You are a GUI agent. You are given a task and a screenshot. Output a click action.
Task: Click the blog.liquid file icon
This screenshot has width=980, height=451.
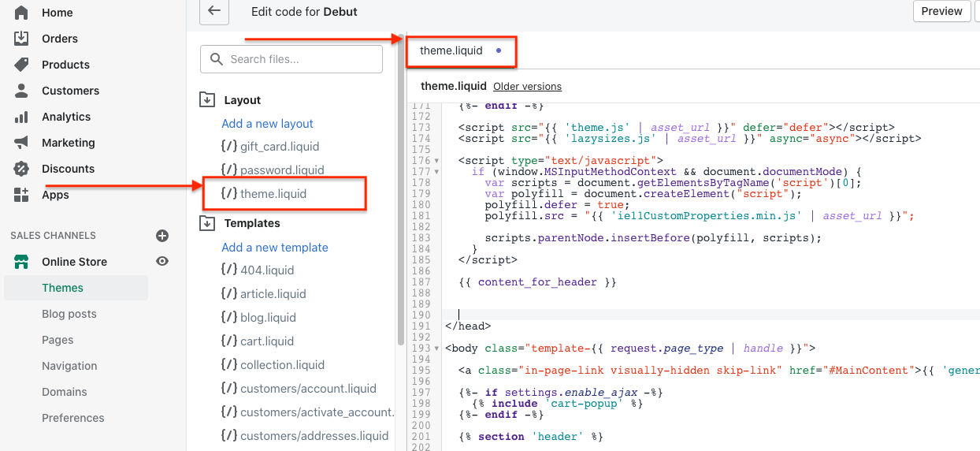point(229,317)
